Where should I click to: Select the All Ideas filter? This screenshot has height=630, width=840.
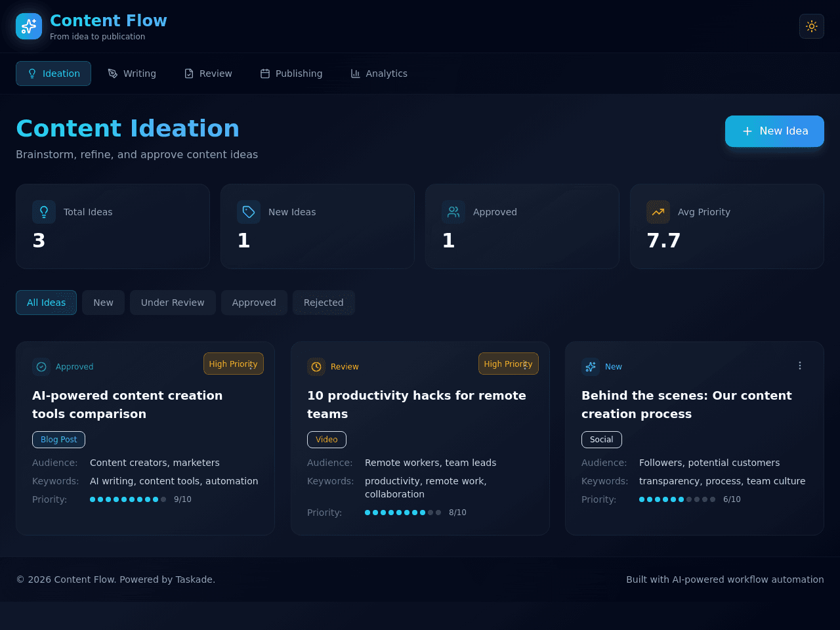(x=46, y=303)
